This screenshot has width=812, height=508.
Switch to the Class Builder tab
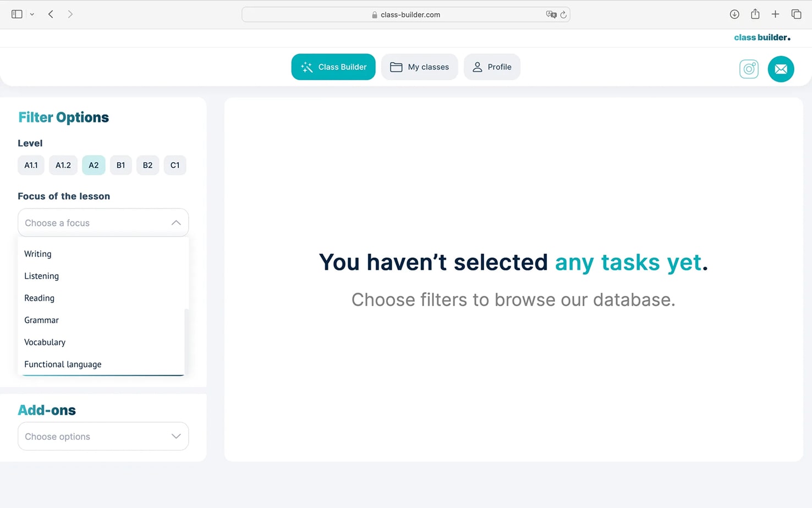tap(333, 67)
